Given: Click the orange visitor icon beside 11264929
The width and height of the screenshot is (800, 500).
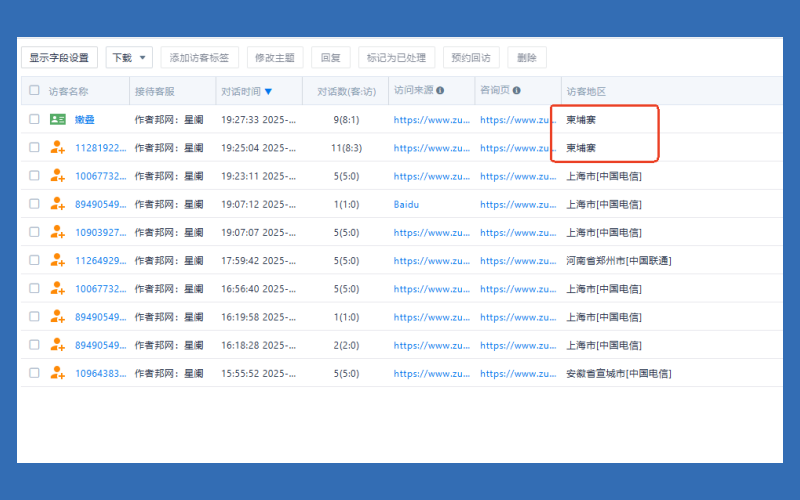Looking at the screenshot, I should (57, 260).
